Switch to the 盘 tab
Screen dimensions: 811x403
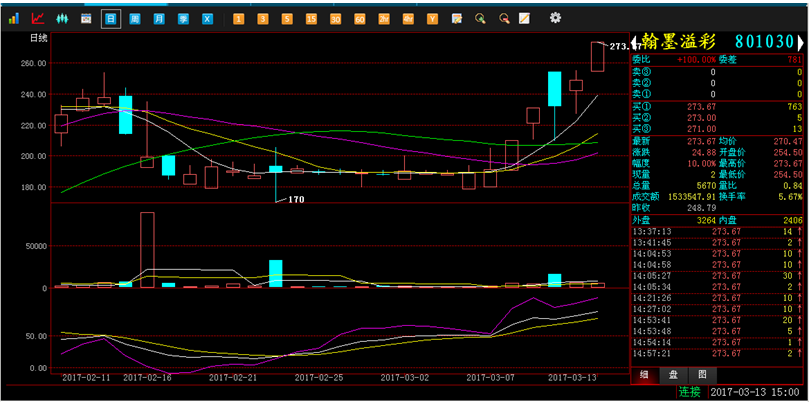tap(674, 375)
